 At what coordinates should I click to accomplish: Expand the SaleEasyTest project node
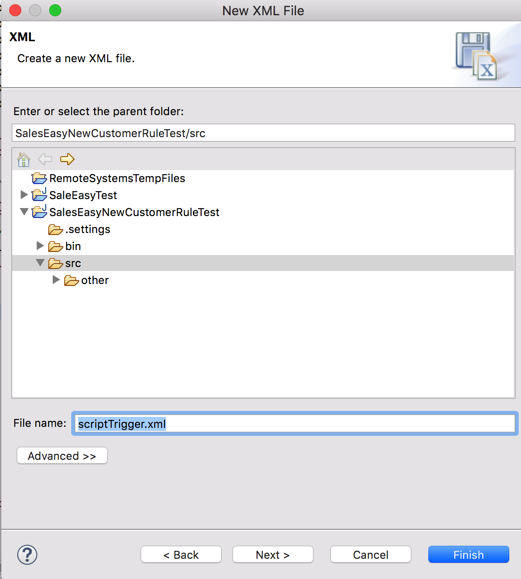pyautogui.click(x=24, y=195)
